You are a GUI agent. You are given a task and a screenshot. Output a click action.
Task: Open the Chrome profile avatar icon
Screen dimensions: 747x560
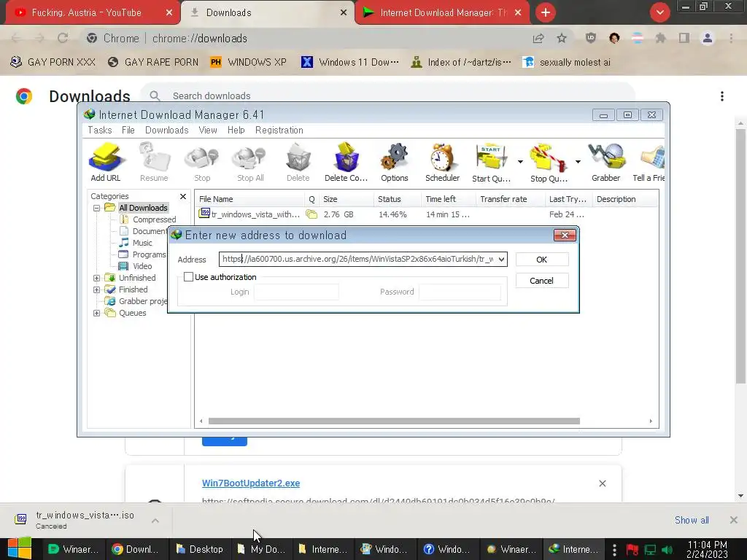tap(708, 38)
